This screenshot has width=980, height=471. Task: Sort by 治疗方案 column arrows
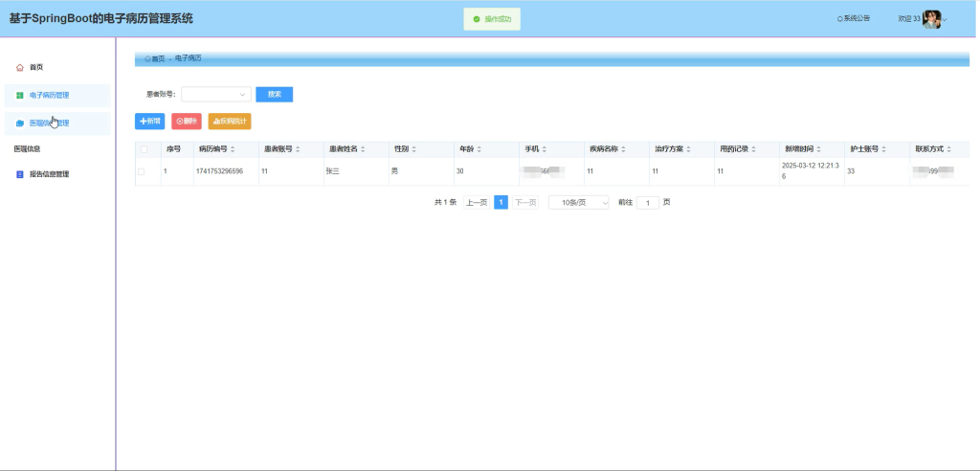point(688,149)
